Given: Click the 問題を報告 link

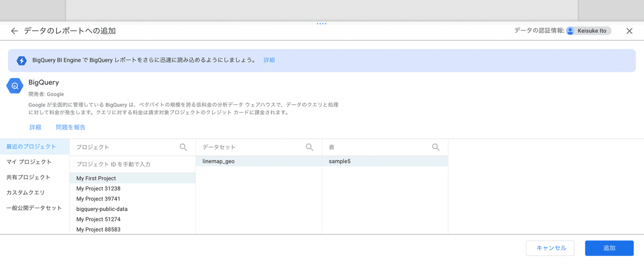Looking at the screenshot, I should coord(71,127).
